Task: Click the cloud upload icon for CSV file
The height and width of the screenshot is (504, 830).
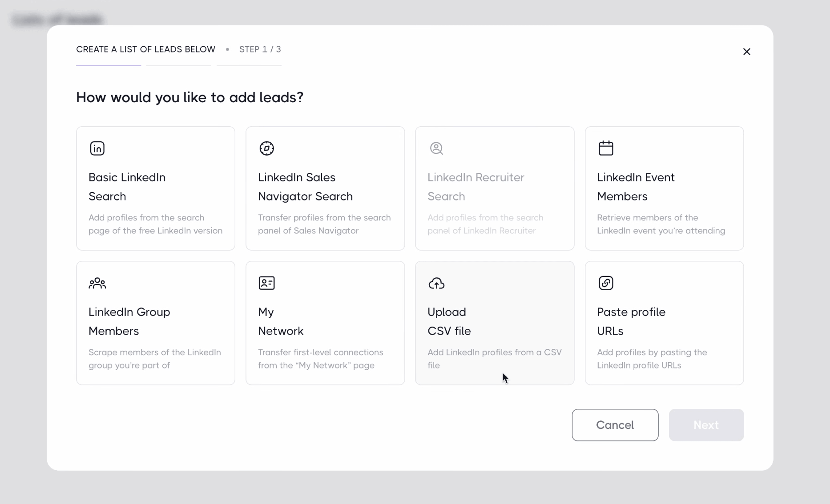Action: pos(436,283)
